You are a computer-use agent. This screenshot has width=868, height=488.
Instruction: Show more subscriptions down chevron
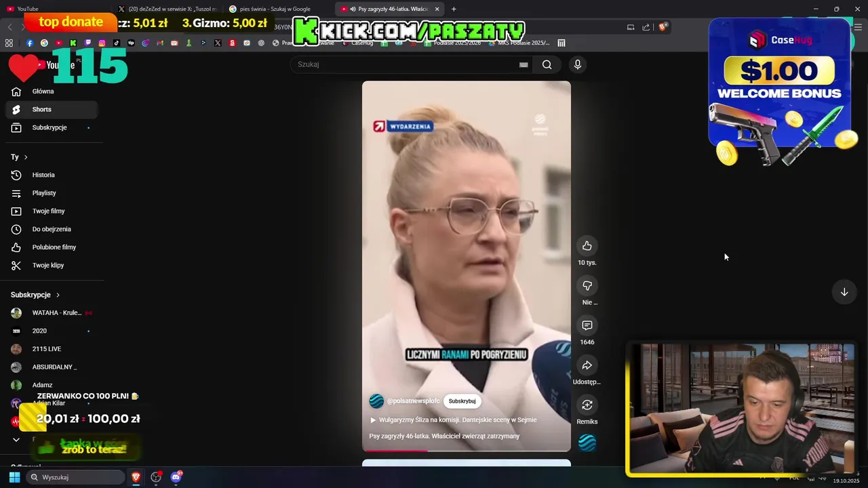pos(16,440)
